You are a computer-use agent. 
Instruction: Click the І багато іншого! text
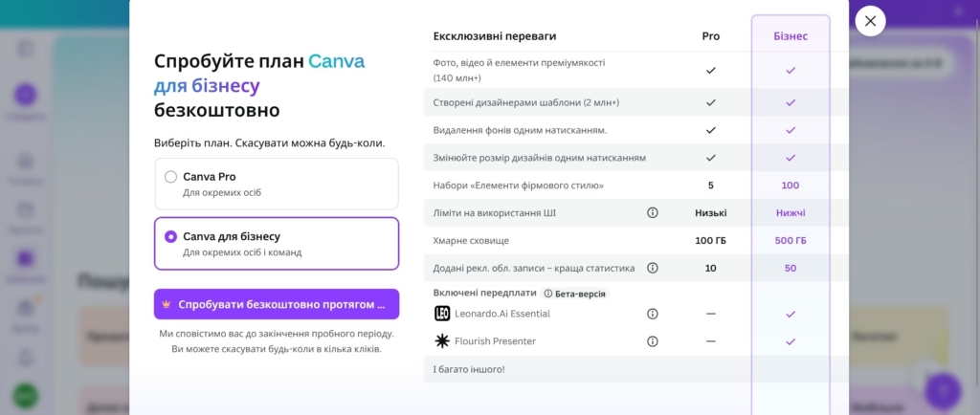[469, 369]
